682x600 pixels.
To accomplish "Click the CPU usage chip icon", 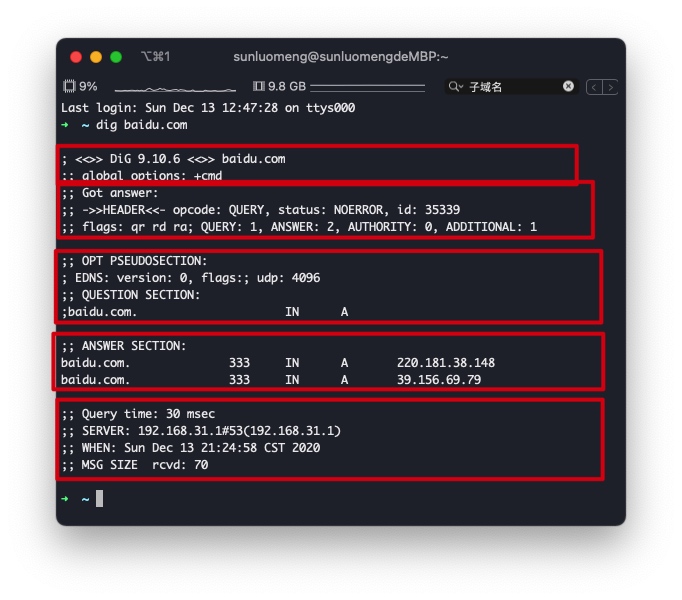I will 69,86.
